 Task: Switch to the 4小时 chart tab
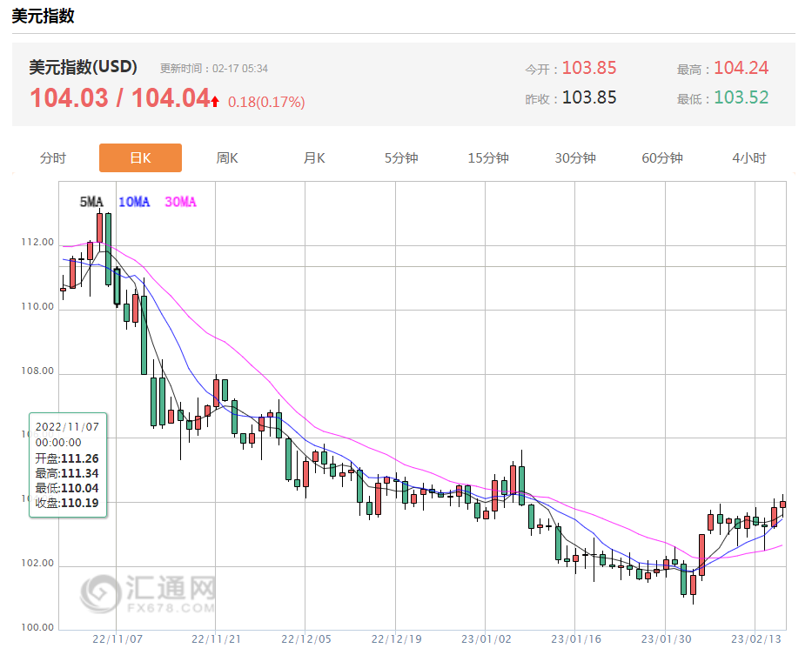pyautogui.click(x=748, y=158)
